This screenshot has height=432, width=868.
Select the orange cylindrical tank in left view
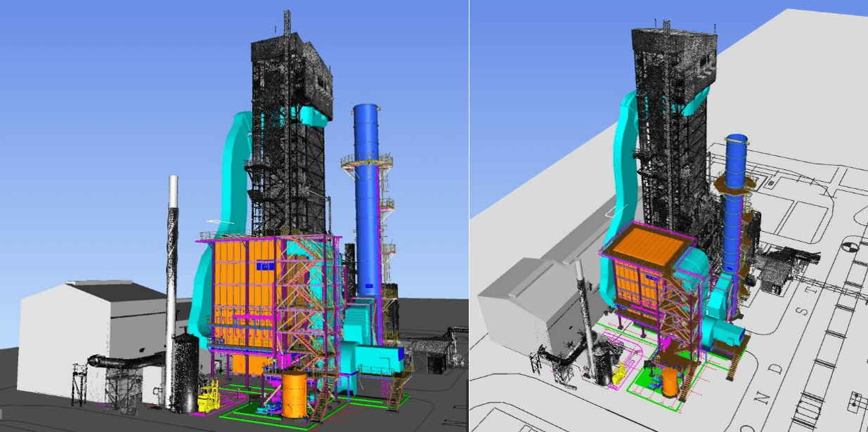(296, 395)
